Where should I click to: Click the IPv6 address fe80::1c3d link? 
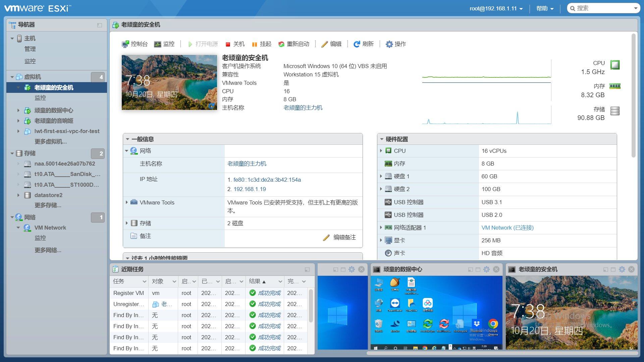tap(267, 180)
